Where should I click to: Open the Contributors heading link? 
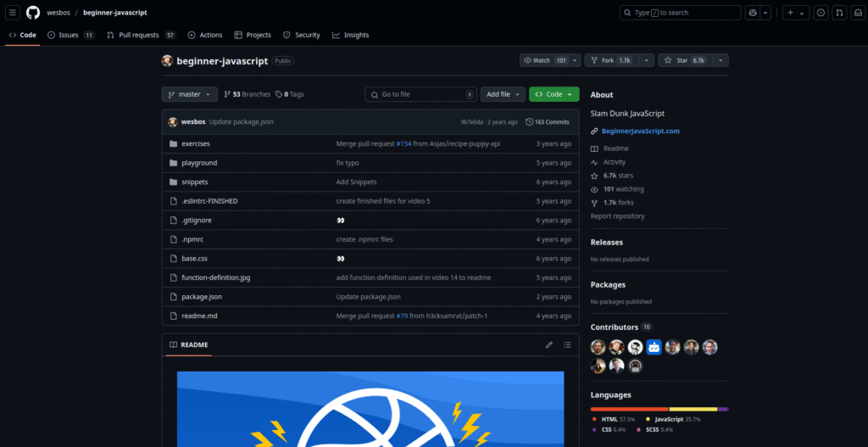point(621,327)
